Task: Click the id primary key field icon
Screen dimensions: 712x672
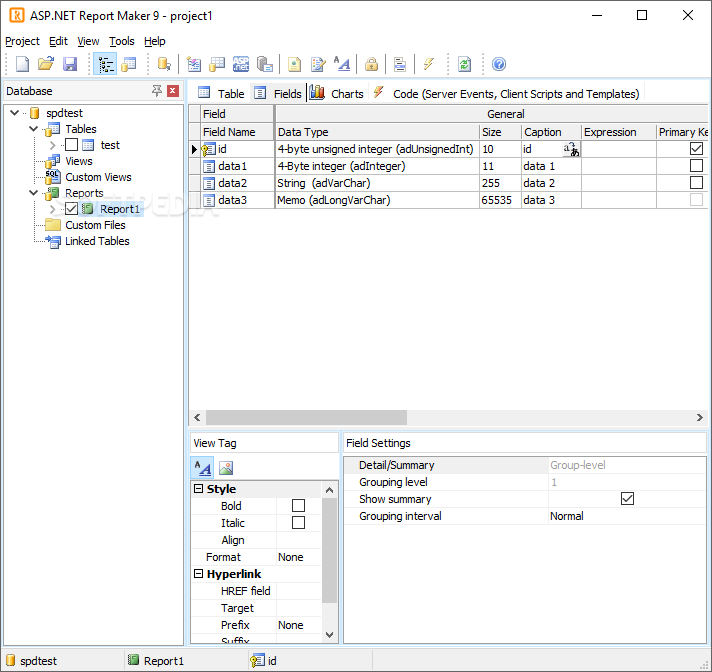Action: pyautogui.click(x=208, y=149)
